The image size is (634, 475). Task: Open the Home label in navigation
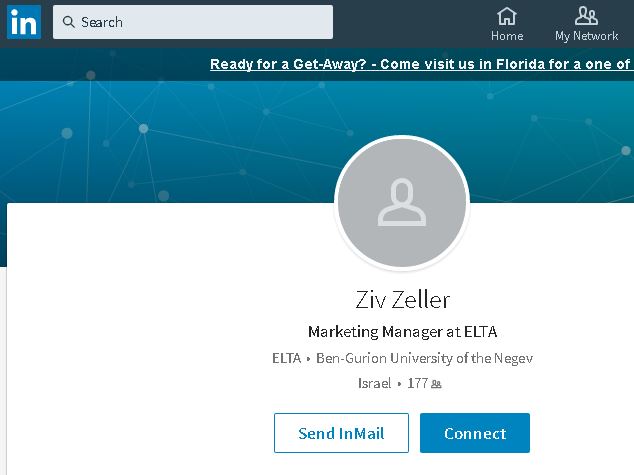507,36
